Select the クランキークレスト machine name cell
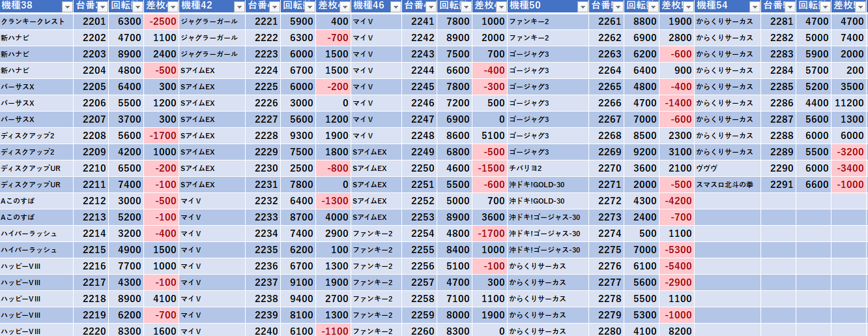 click(x=36, y=22)
